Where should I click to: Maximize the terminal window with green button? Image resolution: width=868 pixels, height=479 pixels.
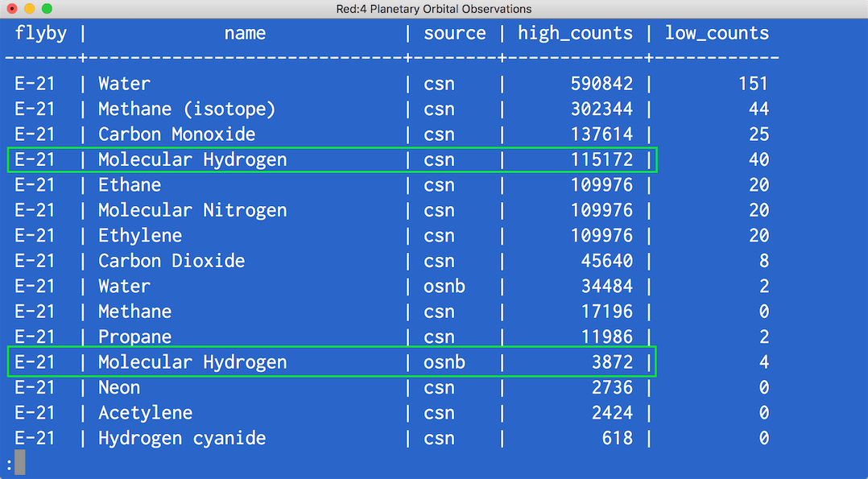[47, 9]
